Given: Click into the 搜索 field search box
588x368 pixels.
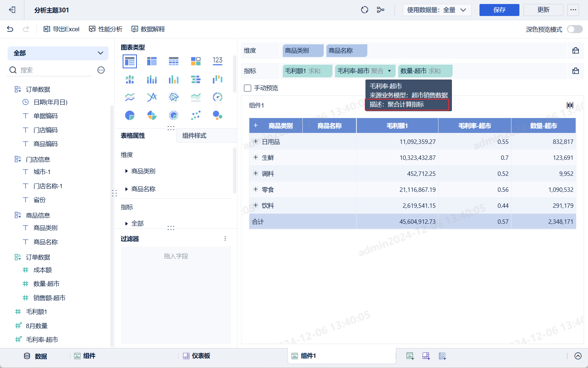Looking at the screenshot, I should (x=50, y=70).
